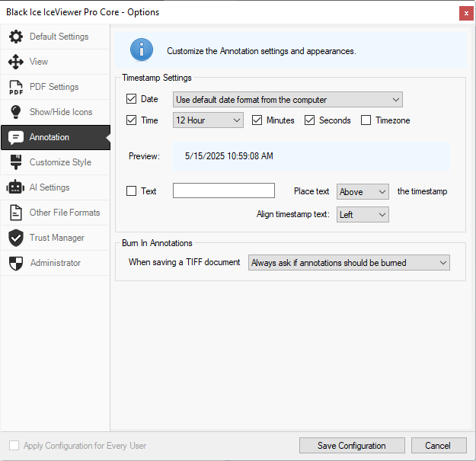
Task: Click the 'the timestamp' label
Action: tap(422, 191)
